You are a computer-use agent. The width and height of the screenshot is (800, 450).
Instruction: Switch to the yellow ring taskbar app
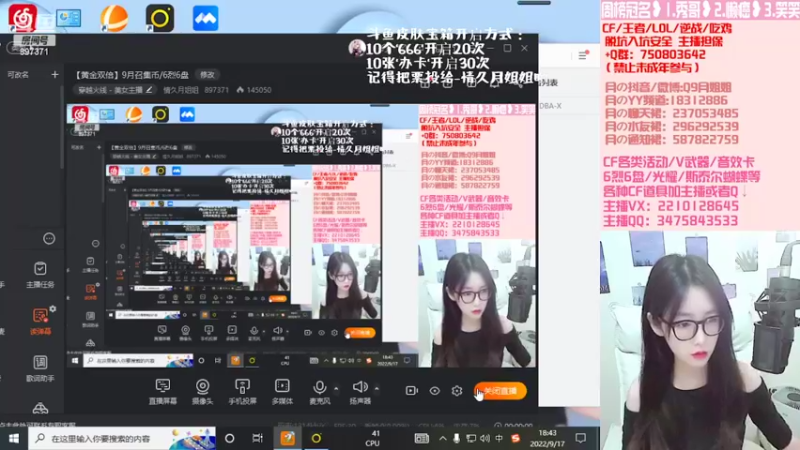click(316, 438)
